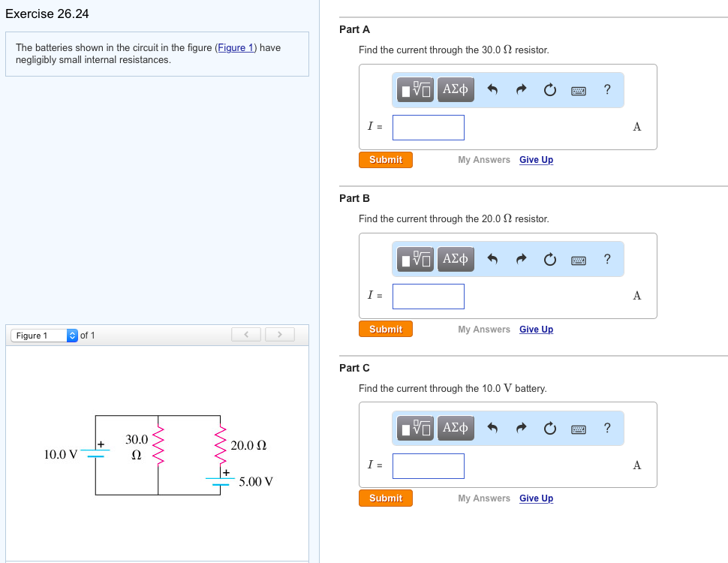
Task: Open the Figure 1 link in the problem text
Action: [x=236, y=47]
